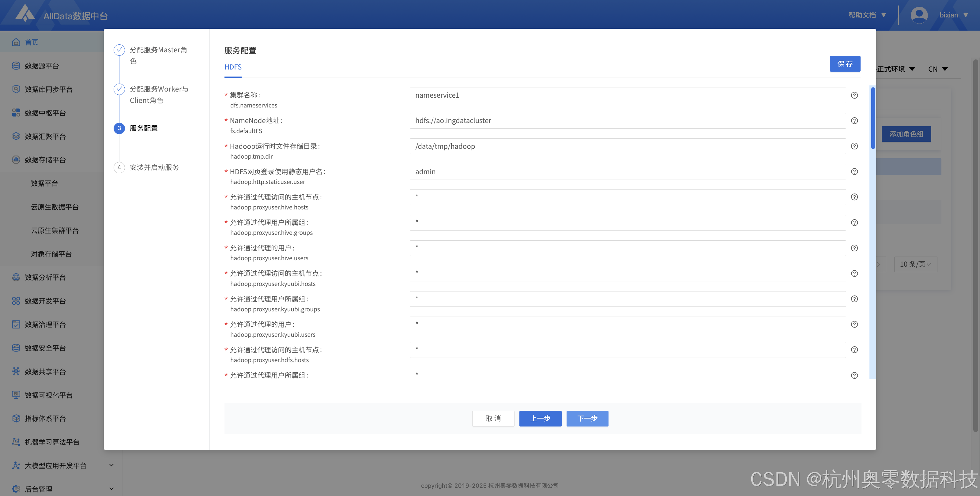Click the 上一步 button

coord(540,419)
